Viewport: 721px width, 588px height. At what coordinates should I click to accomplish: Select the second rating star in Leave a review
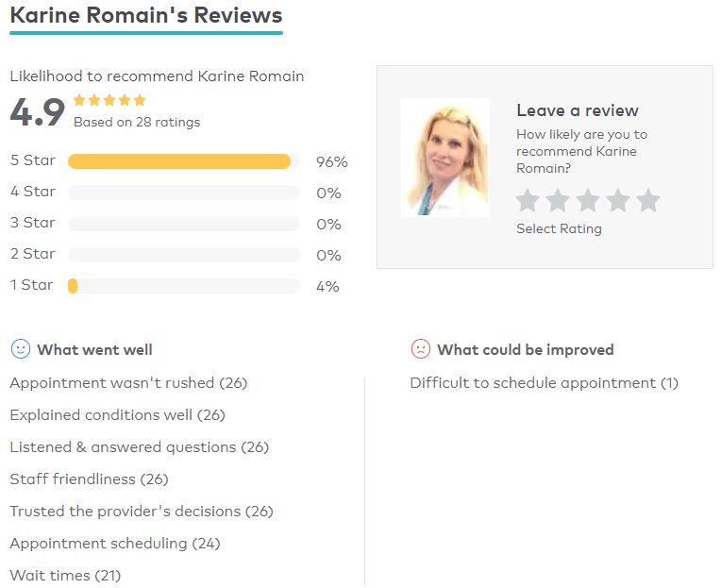coord(558,200)
